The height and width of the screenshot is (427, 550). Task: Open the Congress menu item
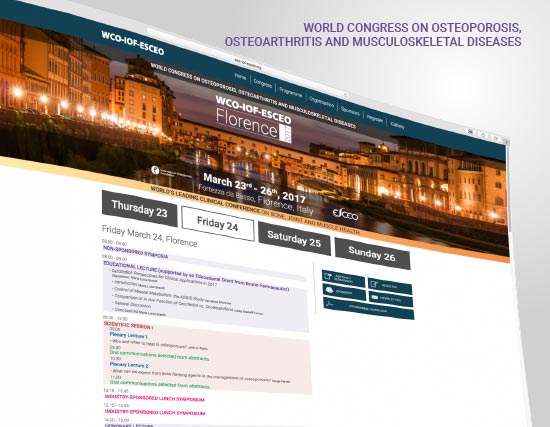[263, 84]
